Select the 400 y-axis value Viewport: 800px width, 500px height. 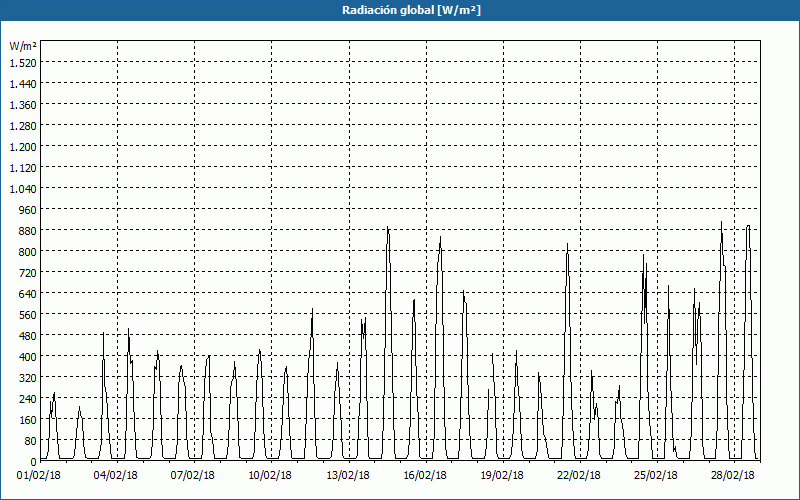28,356
